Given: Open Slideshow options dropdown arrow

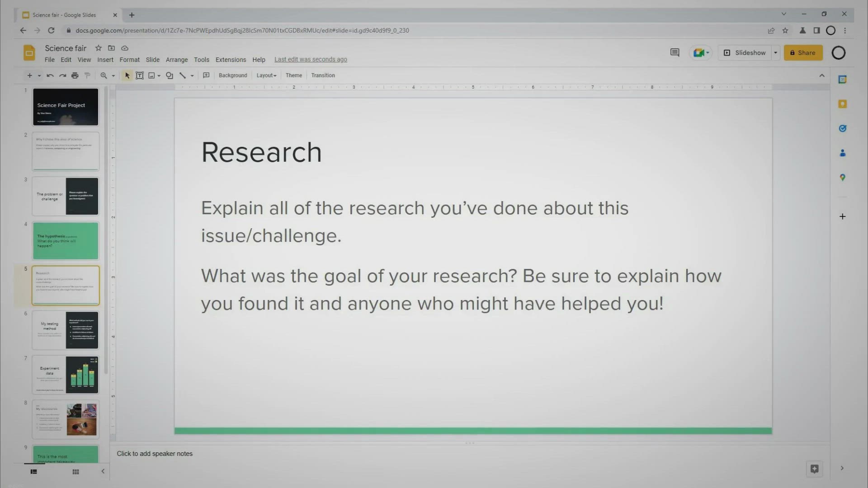Looking at the screenshot, I should [x=775, y=53].
